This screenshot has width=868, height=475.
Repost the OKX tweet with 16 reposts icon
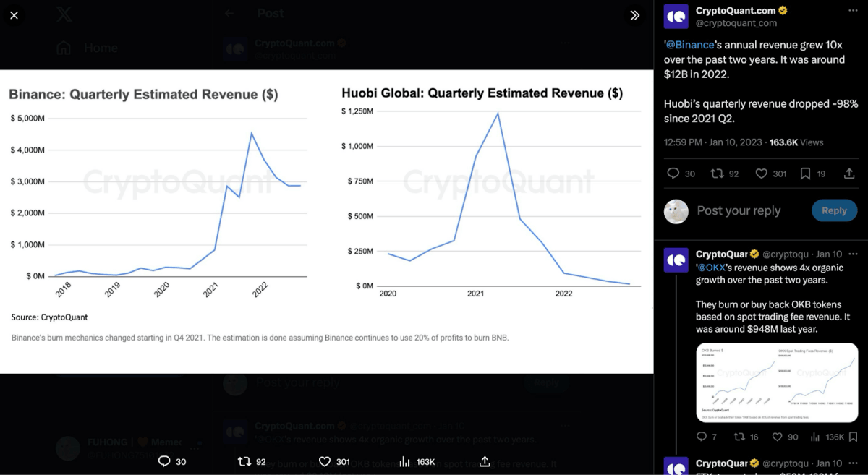[739, 437]
